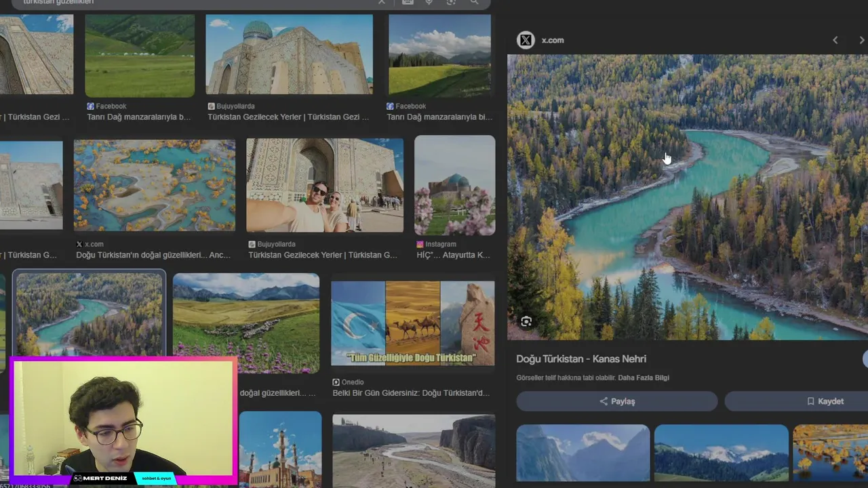Image resolution: width=868 pixels, height=488 pixels.
Task: Click the Facebook favicon under yurts meadow thumbnail
Action: pyautogui.click(x=90, y=106)
